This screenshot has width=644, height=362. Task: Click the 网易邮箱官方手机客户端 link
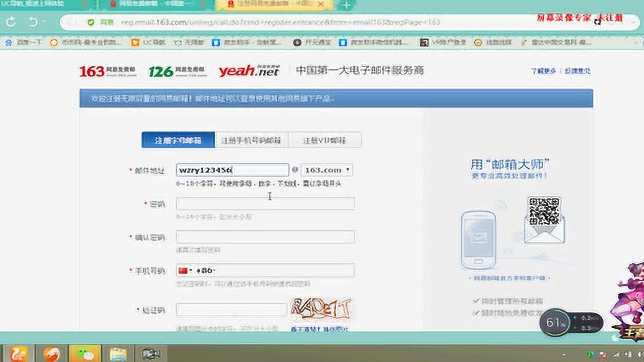510,278
